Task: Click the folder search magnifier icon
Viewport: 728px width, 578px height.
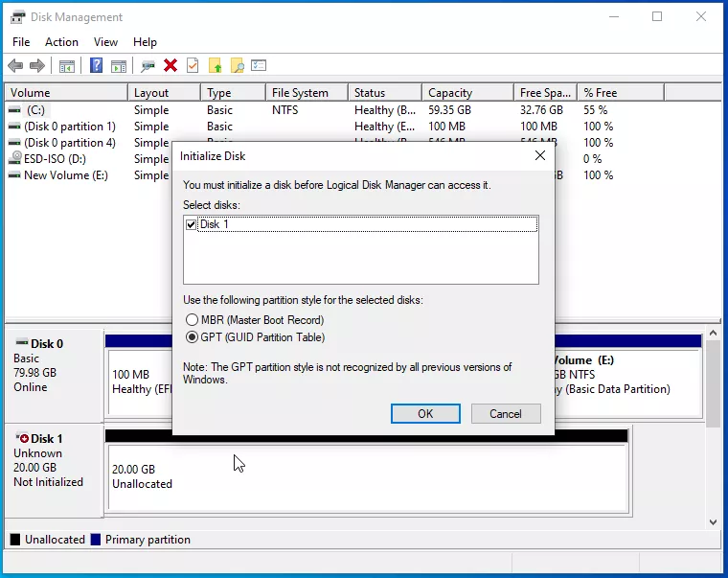Action: [x=238, y=66]
